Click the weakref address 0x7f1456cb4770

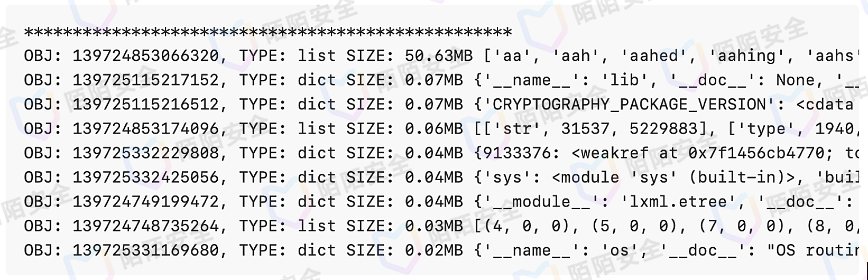(756, 153)
